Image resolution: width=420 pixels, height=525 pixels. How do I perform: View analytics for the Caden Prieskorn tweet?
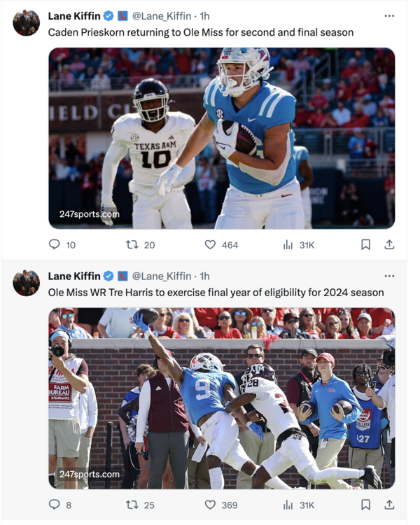point(288,244)
